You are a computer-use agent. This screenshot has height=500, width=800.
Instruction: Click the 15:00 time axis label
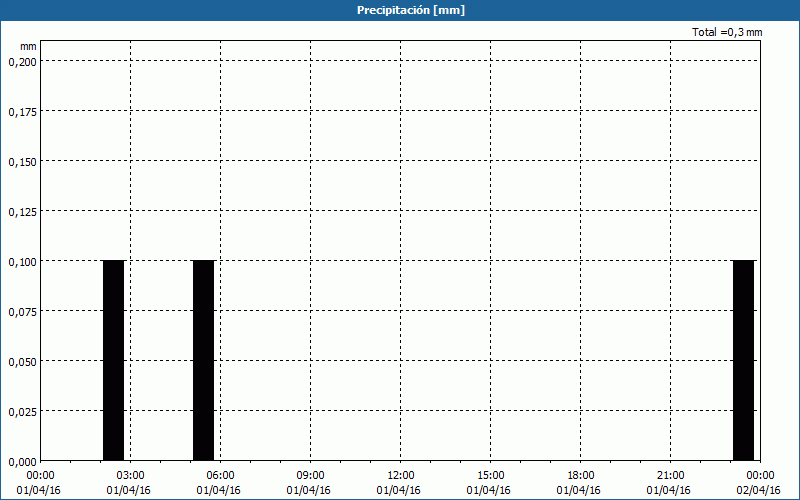[x=490, y=476]
